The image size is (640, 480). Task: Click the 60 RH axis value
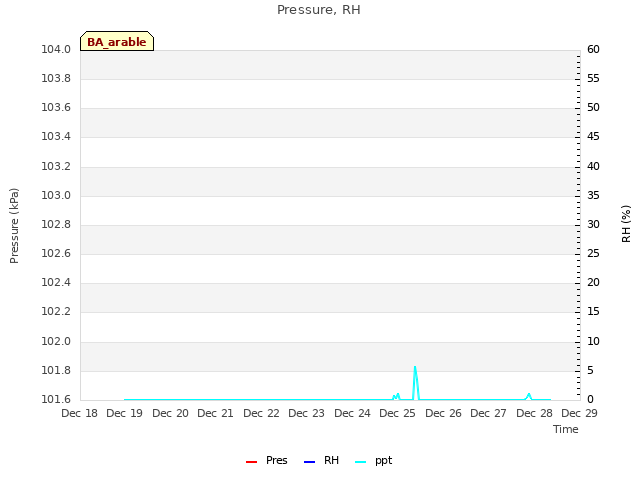click(593, 49)
